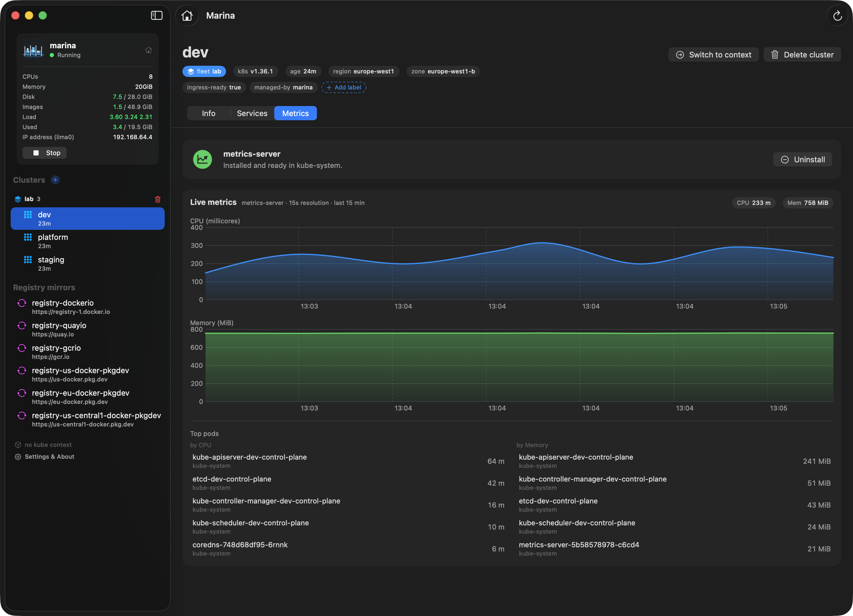
Task: Click the registry-us-docker-pkgdev sync icon
Action: click(22, 371)
